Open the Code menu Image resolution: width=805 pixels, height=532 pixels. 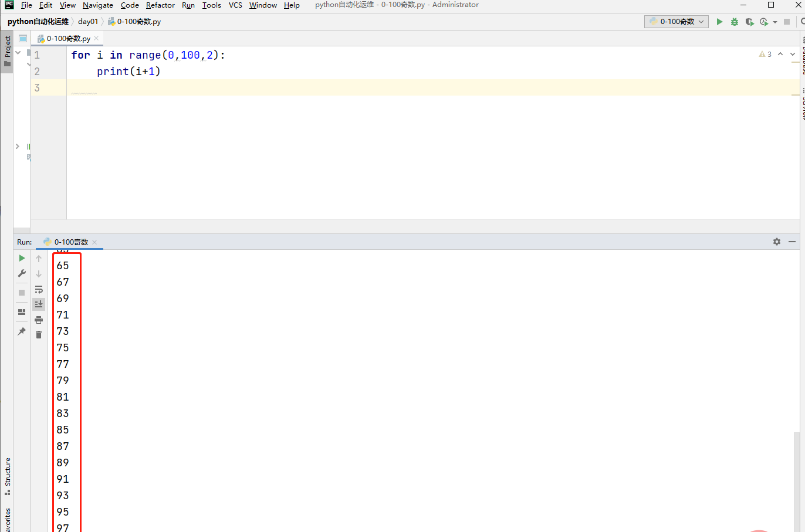130,5
